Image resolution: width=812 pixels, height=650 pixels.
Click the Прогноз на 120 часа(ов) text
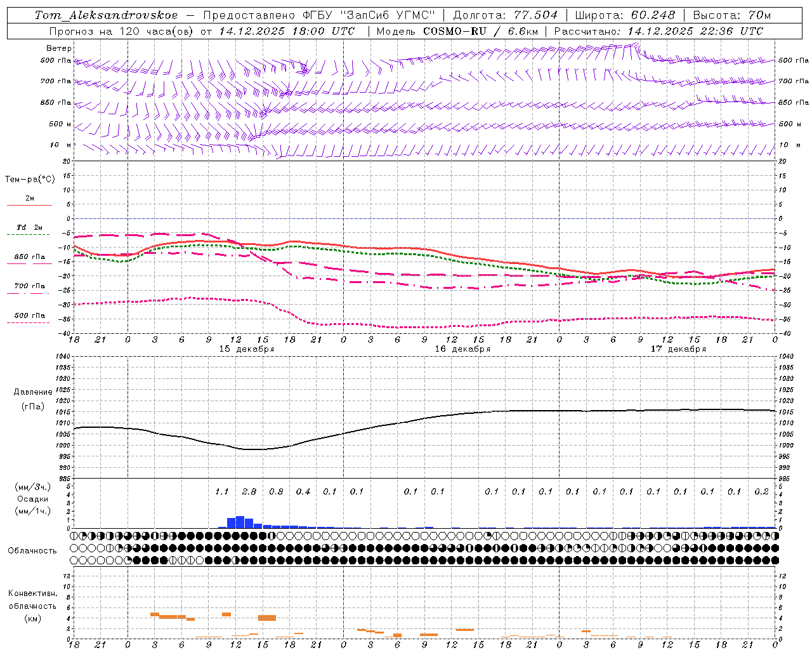(122, 31)
